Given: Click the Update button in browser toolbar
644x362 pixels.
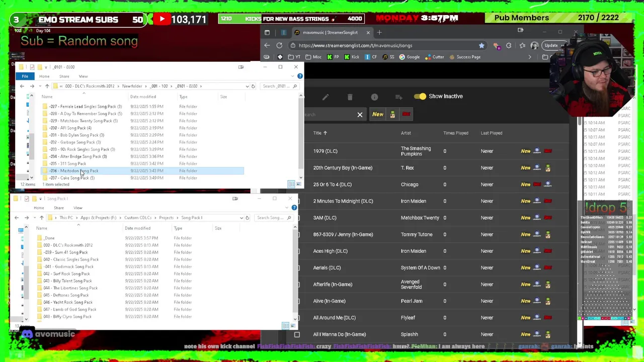Looking at the screenshot, I should point(551,45).
